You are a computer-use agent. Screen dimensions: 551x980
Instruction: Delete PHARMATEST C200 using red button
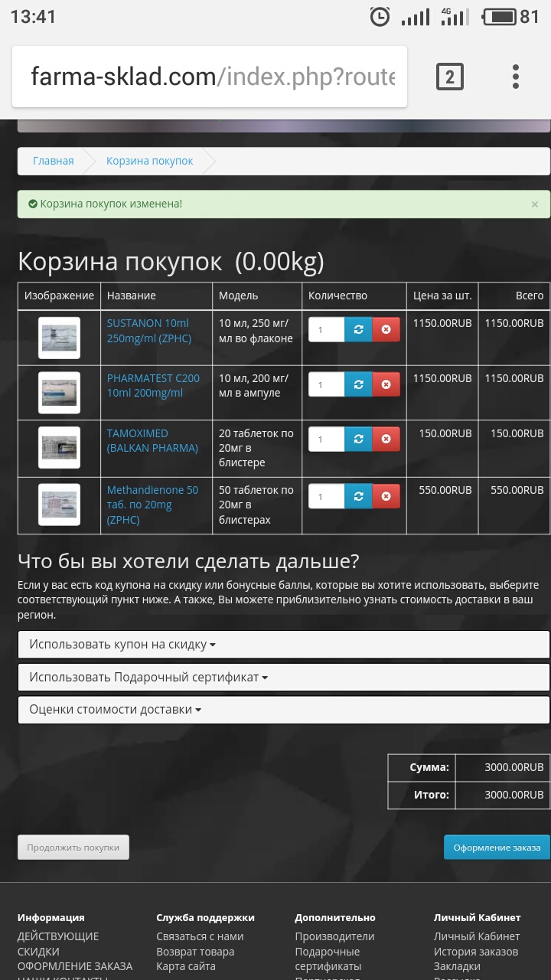386,384
